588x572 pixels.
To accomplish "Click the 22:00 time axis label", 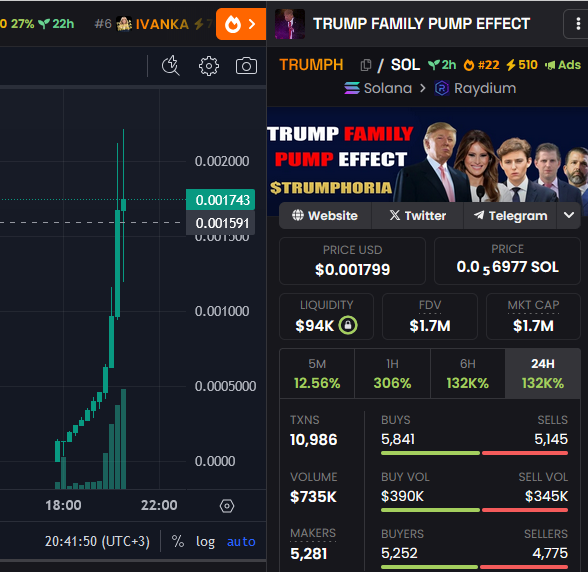I will pyautogui.click(x=159, y=505).
